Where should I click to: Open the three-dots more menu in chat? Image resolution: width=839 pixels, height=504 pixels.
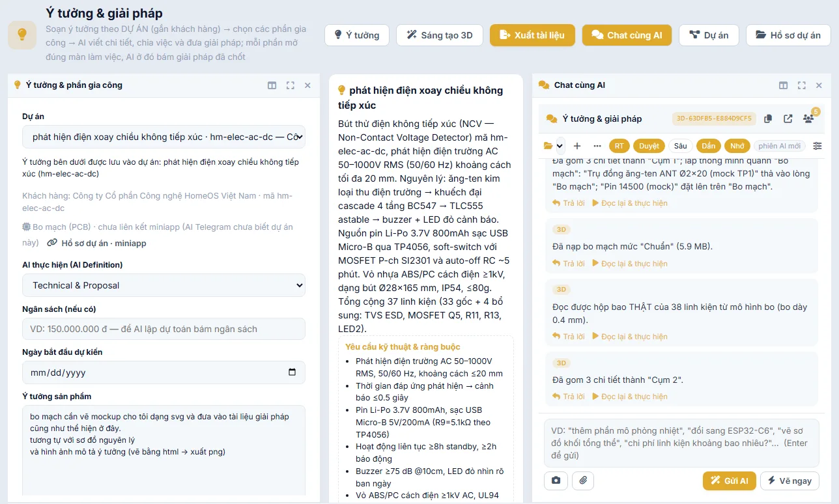pos(597,146)
